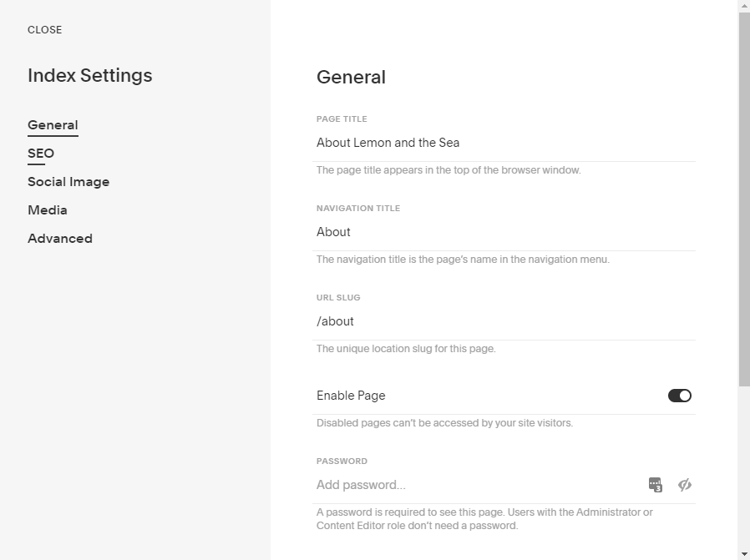Click the General section heading
750x560 pixels.
point(351,78)
